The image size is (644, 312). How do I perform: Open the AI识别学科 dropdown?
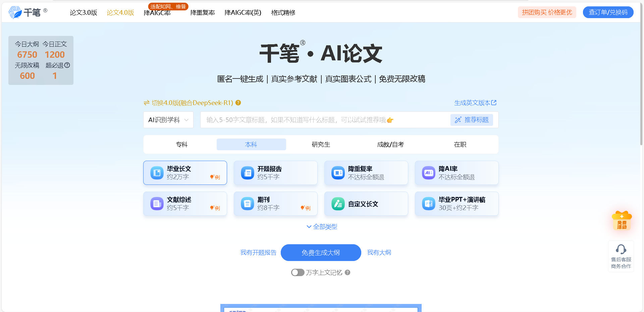click(168, 120)
